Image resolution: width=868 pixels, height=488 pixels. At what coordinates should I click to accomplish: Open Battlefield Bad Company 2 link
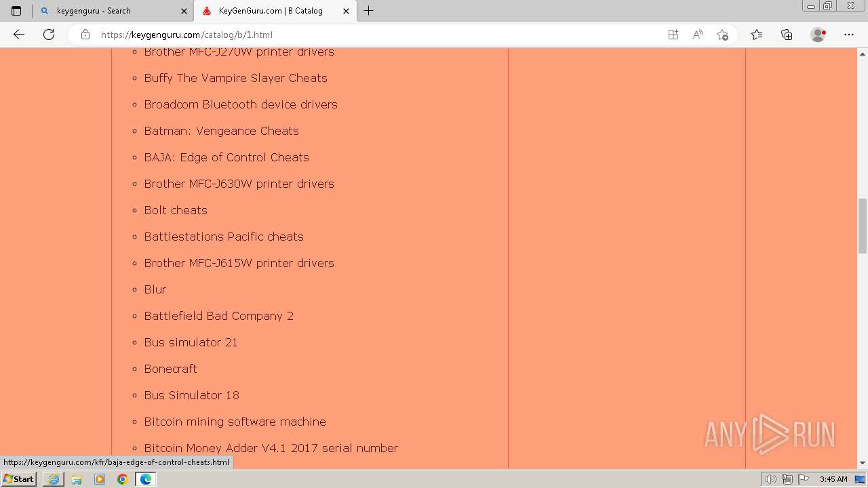(218, 316)
